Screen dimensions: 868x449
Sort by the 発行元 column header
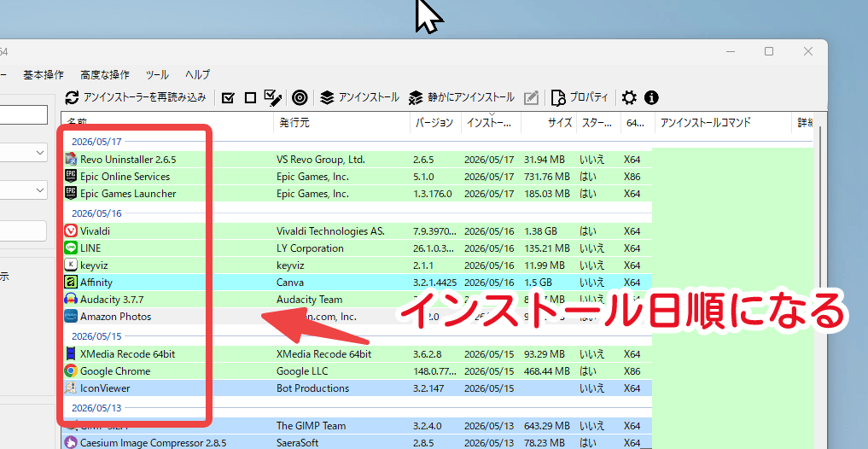pos(341,123)
